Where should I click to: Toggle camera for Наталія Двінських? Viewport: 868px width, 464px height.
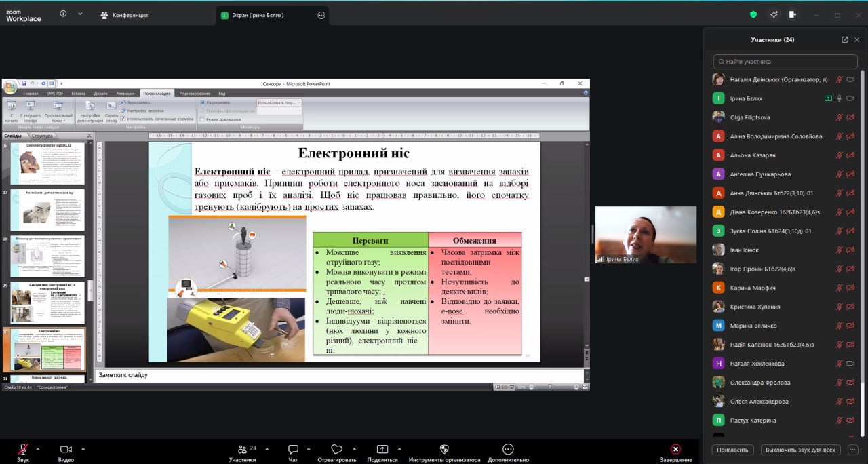[850, 79]
